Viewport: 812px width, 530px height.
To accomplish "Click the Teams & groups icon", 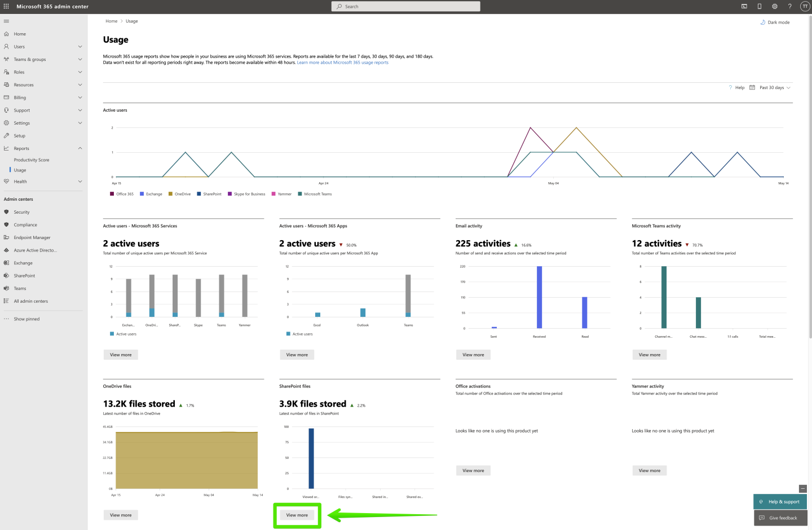I will pyautogui.click(x=6, y=59).
